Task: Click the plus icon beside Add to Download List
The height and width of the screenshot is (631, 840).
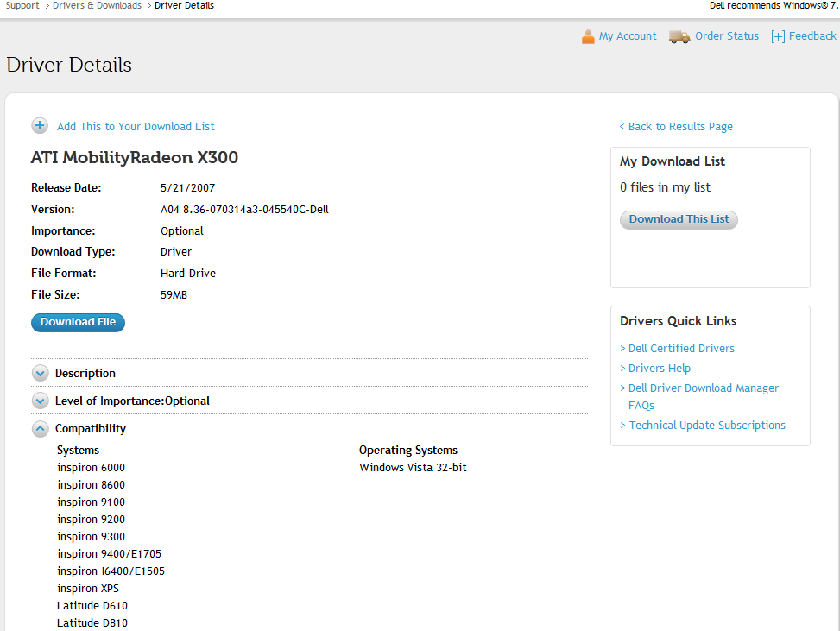Action: pos(40,126)
